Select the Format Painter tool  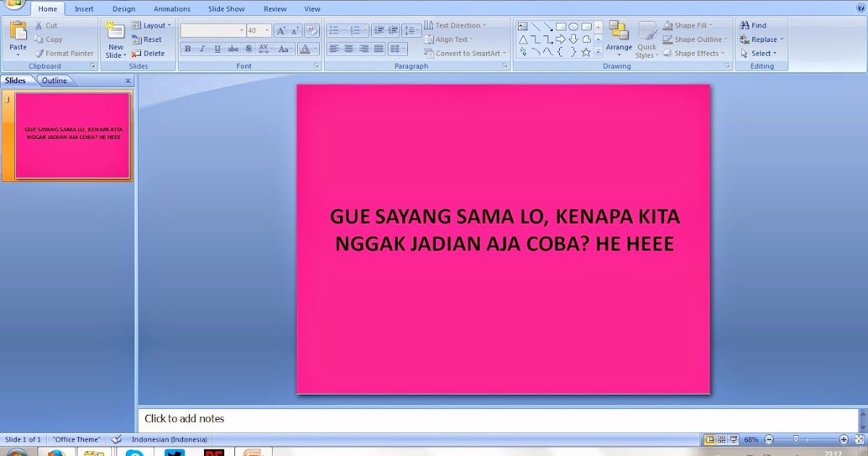pos(64,53)
